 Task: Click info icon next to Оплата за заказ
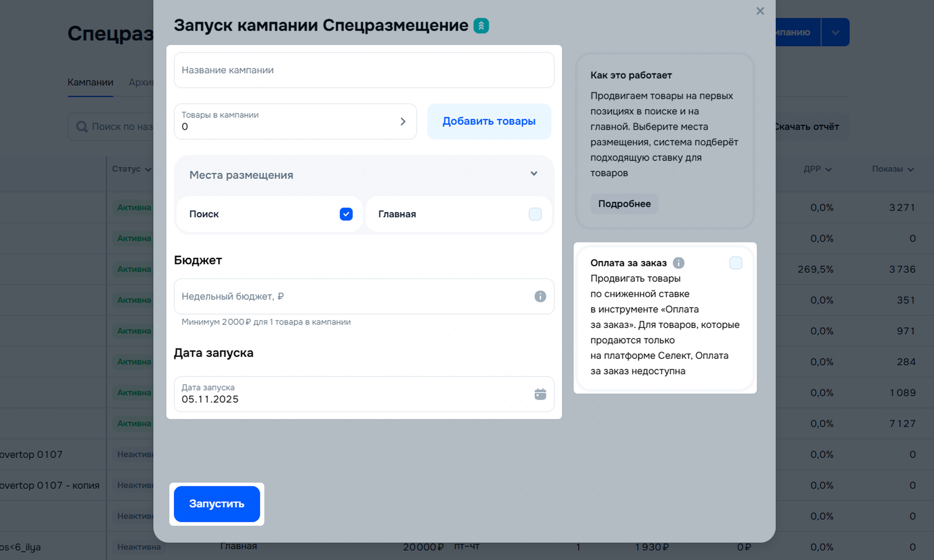tap(678, 263)
